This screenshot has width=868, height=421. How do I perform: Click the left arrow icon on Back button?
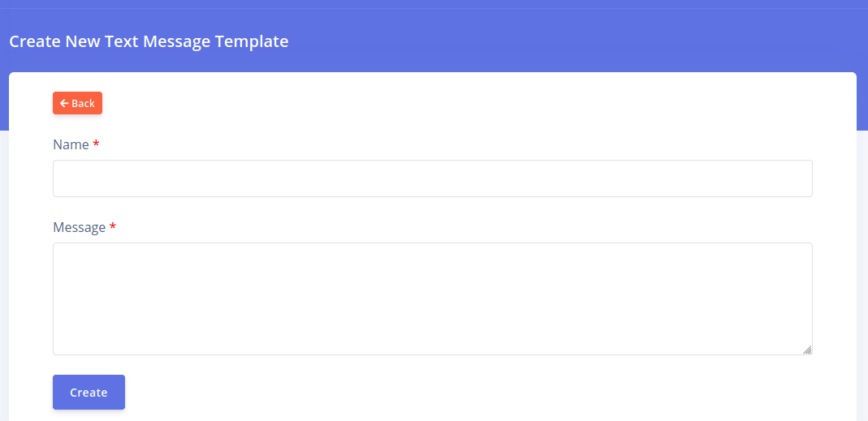(63, 104)
